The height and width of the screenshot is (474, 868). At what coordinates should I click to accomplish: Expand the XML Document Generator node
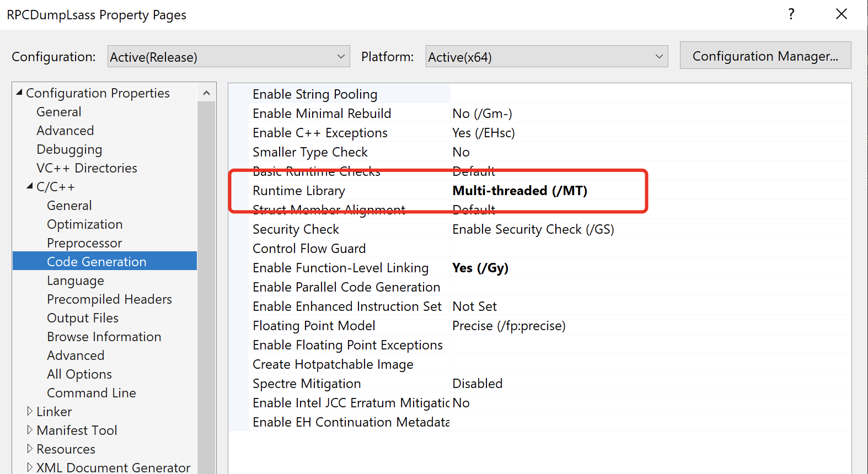click(30, 467)
